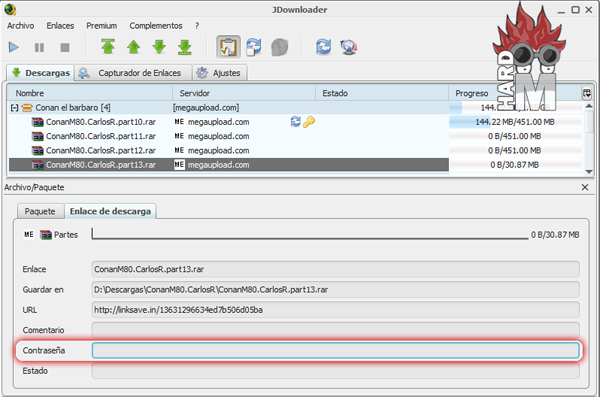Click the key icon on the part10 row
Image resolution: width=600 pixels, height=397 pixels.
(309, 122)
